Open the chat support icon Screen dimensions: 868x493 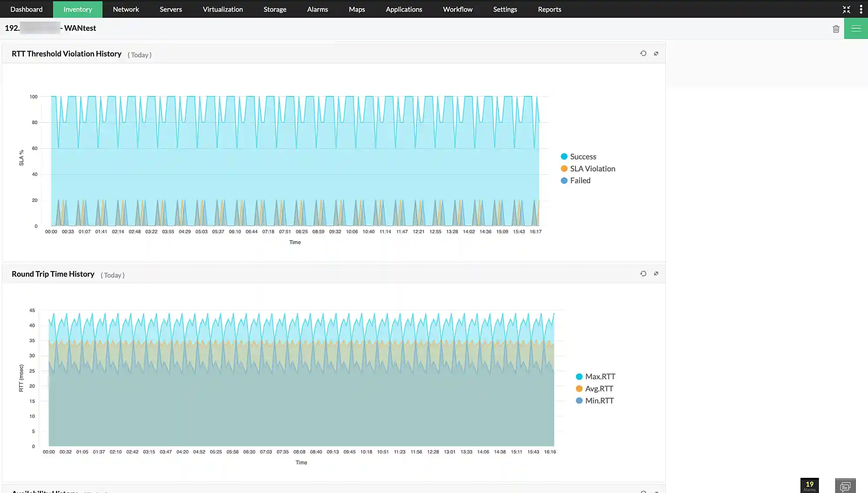point(845,486)
